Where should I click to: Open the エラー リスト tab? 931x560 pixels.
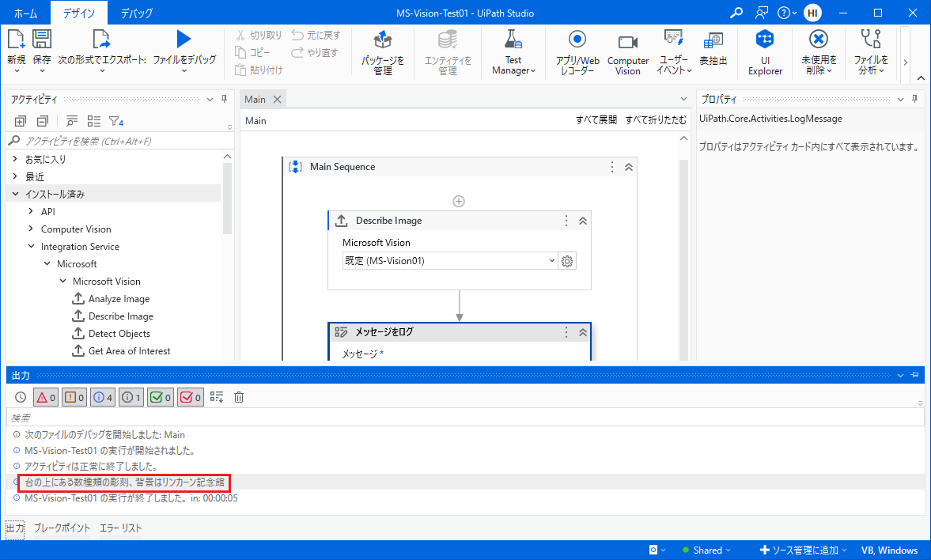click(x=120, y=528)
